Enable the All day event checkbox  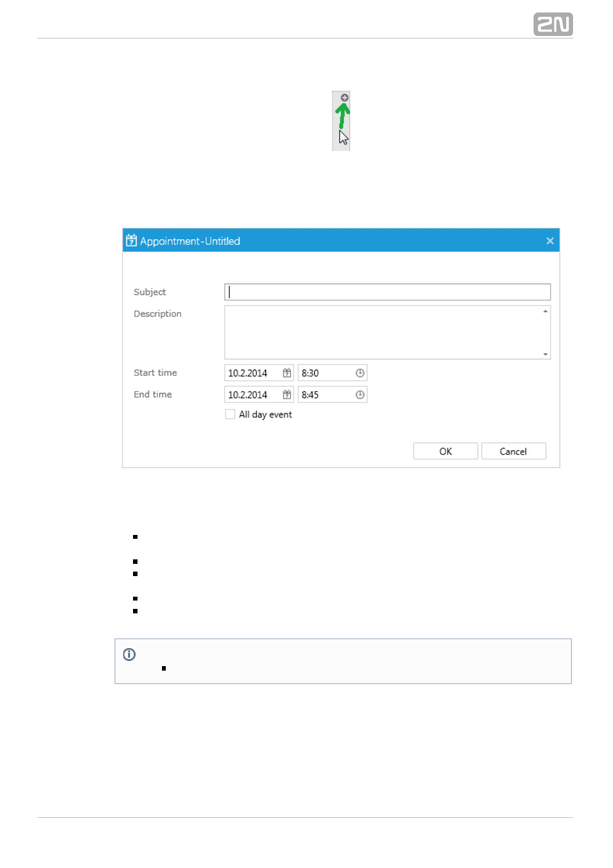[230, 415]
